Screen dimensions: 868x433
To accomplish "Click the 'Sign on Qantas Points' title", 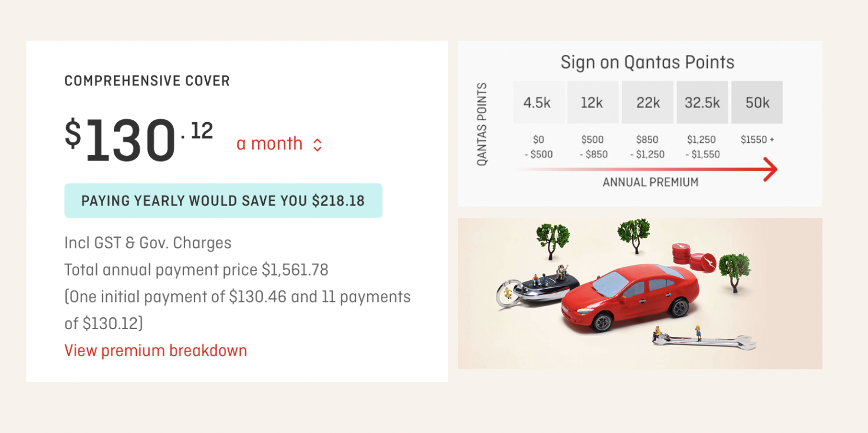I will point(647,62).
